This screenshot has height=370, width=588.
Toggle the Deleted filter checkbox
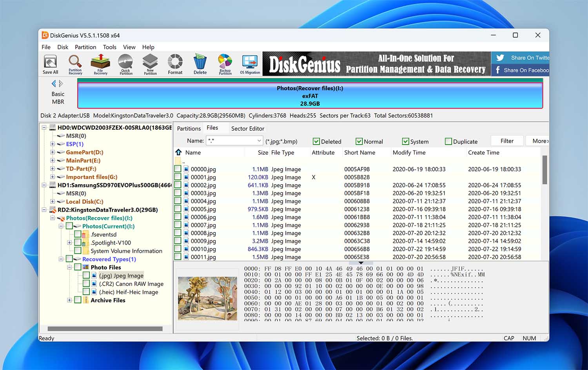316,141
